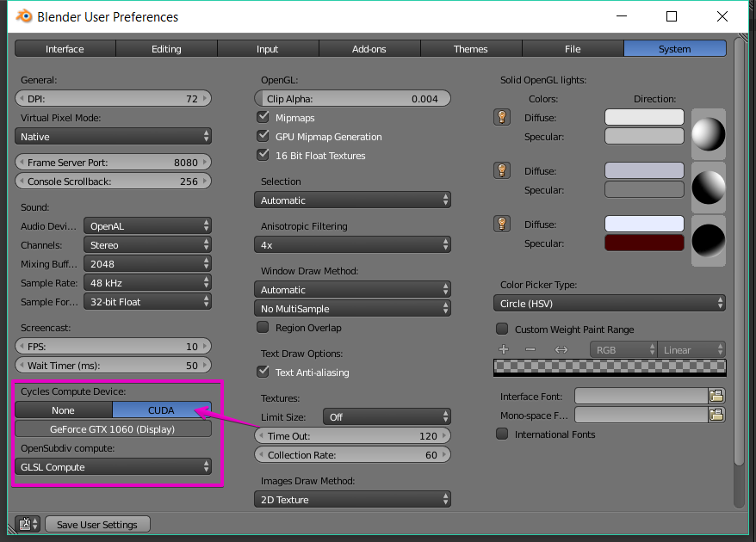Click Collection Rate value field

tap(352, 454)
